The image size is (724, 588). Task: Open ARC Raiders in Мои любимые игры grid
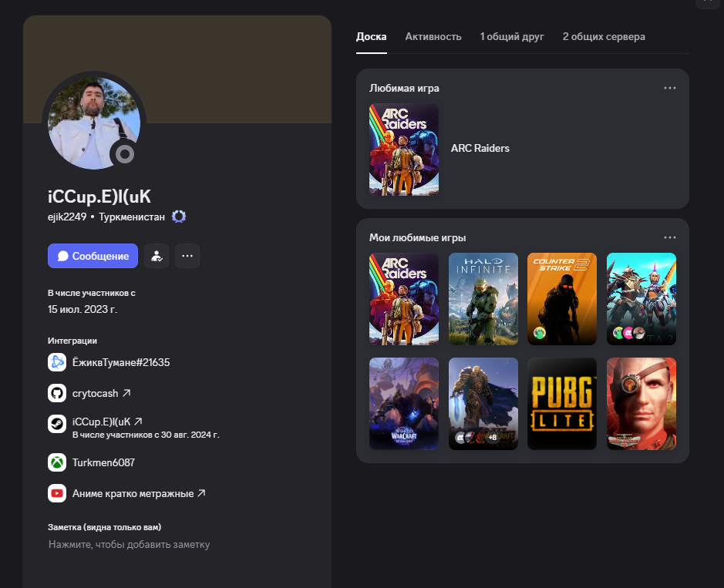[404, 299]
